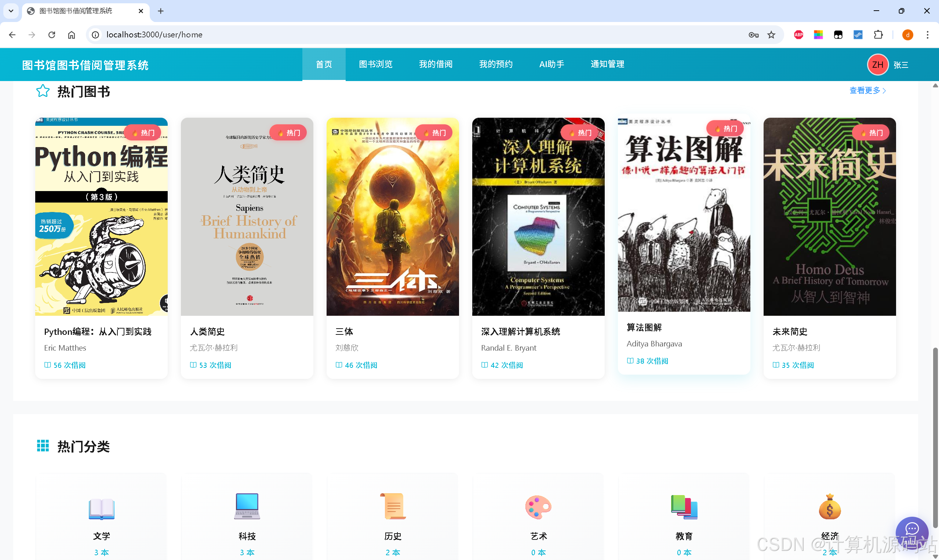Click the browser extensions puzzle icon
The height and width of the screenshot is (560, 939).
point(878,34)
